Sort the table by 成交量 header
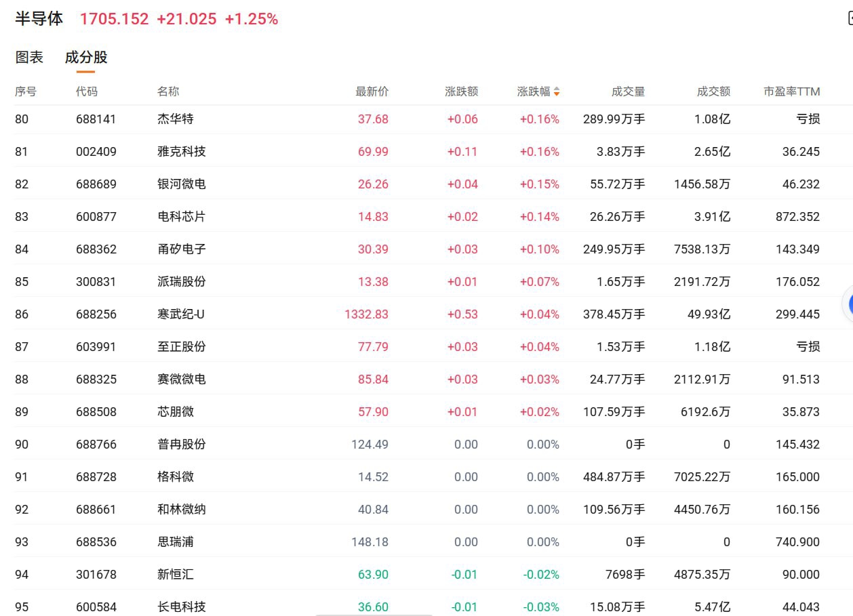The image size is (853, 616). pos(628,91)
